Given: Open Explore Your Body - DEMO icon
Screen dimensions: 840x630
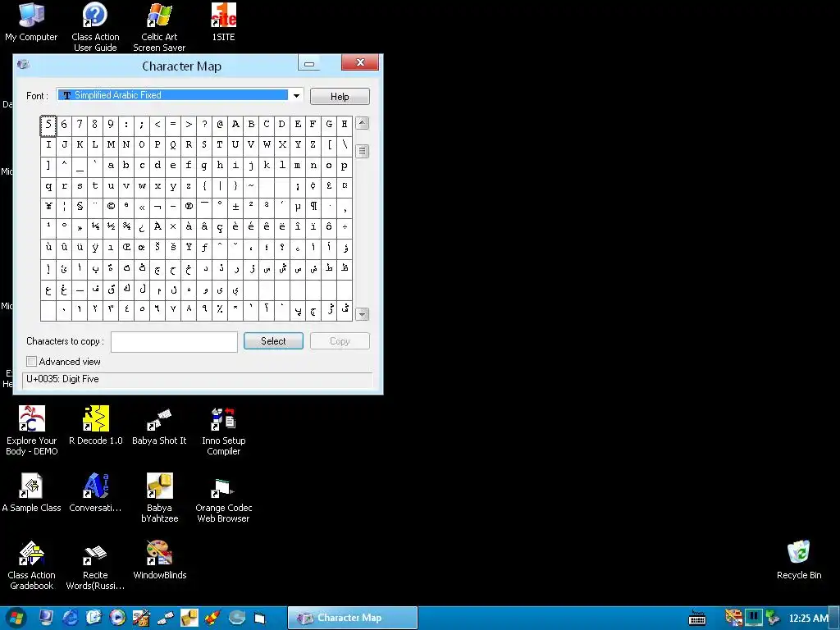Looking at the screenshot, I should [32, 430].
